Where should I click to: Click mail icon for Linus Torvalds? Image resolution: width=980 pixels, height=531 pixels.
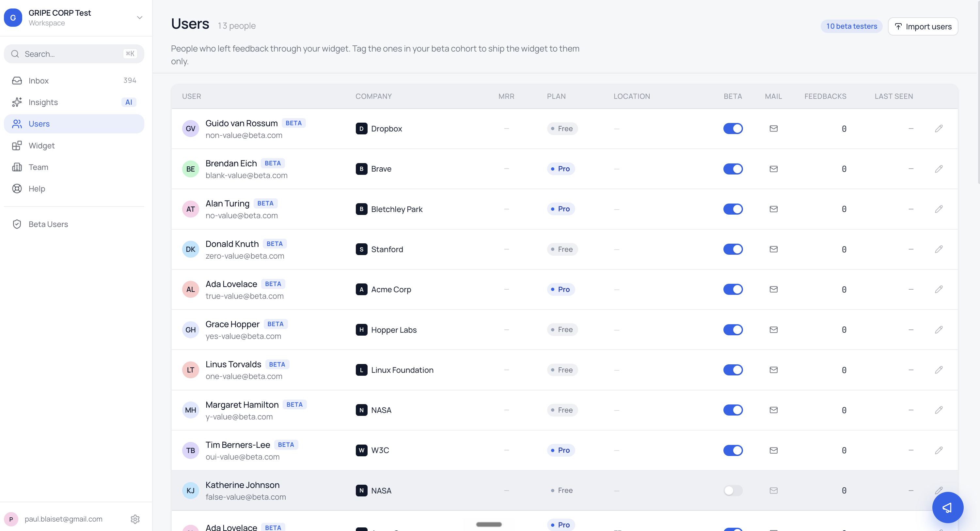click(773, 370)
